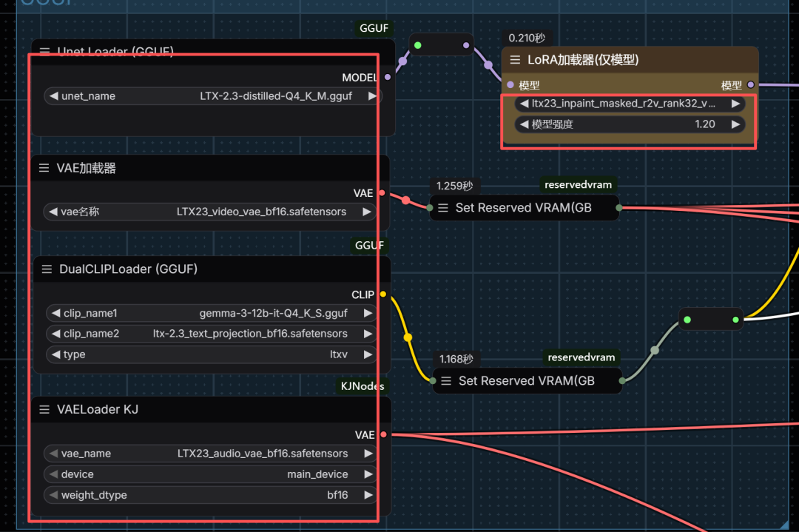
Task: Click left green dot of right reroute node
Action: tap(687, 320)
